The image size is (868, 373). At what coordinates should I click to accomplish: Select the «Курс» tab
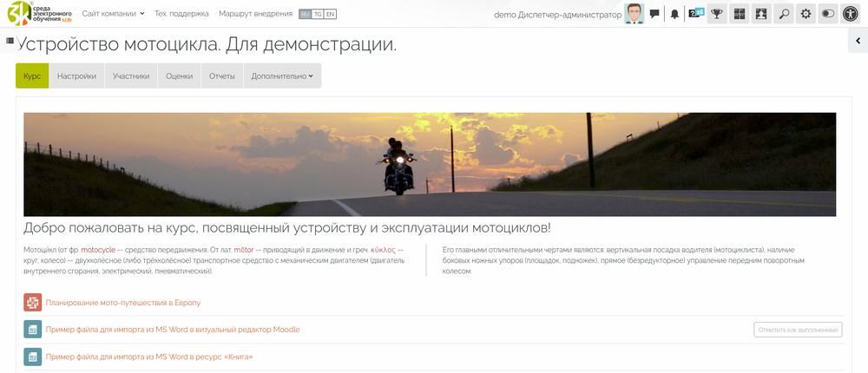(32, 75)
